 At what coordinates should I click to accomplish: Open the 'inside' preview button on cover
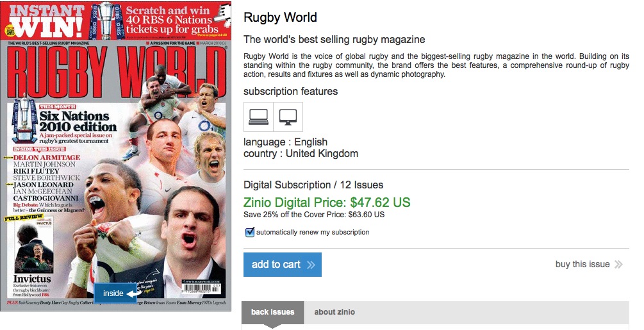pos(119,293)
